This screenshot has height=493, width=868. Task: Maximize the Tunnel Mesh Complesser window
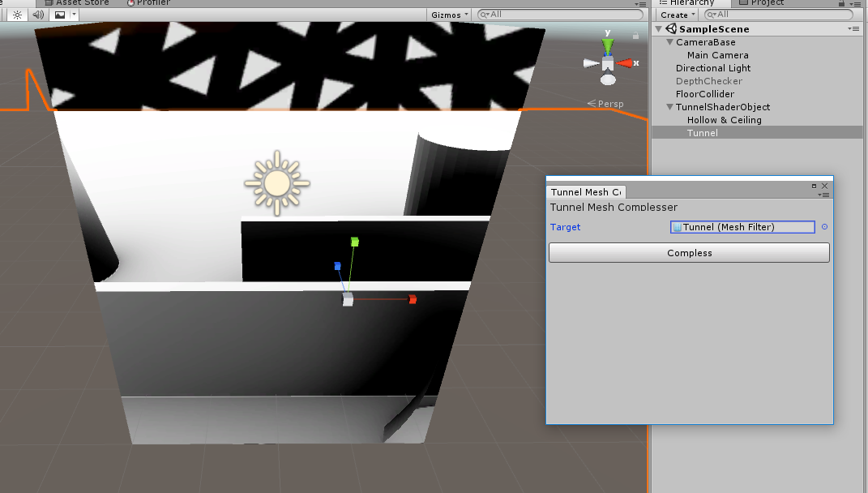[815, 186]
